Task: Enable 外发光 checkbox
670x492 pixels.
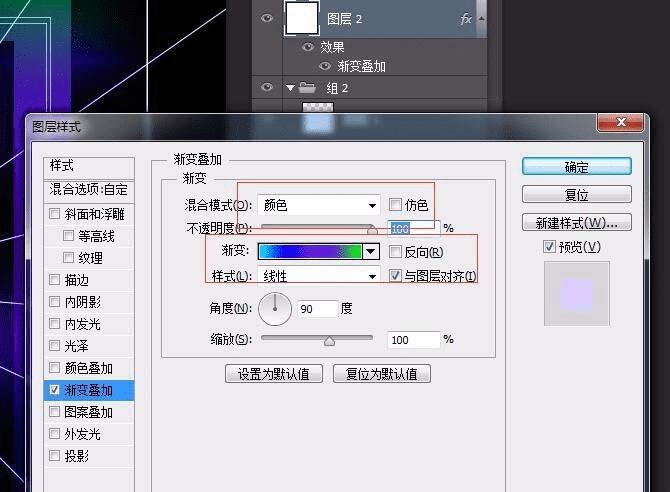Action: (54, 434)
